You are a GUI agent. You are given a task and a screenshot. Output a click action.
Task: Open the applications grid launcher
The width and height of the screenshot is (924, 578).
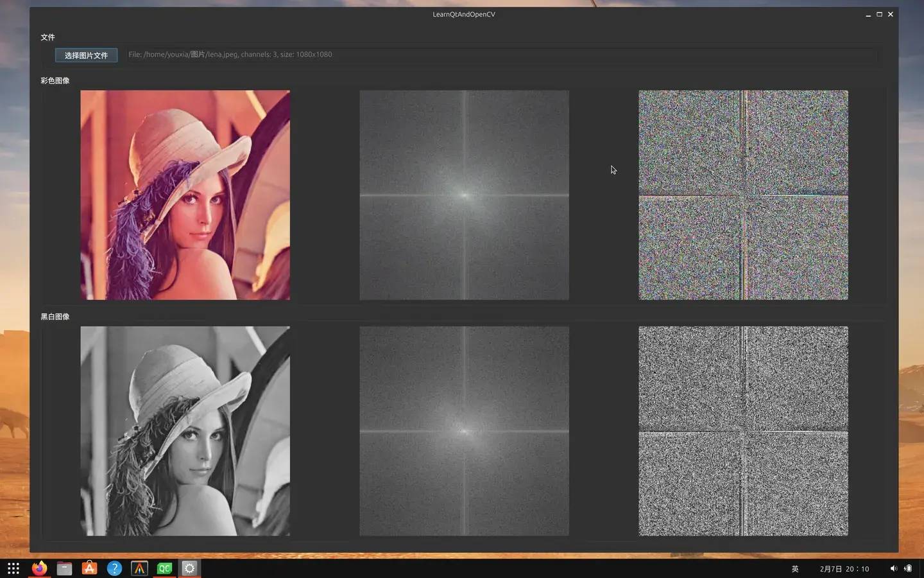(x=13, y=568)
